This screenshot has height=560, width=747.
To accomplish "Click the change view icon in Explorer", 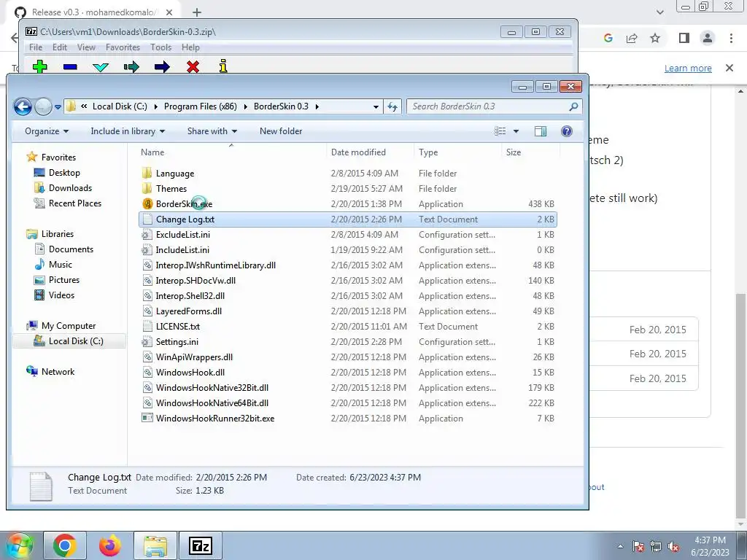I will [500, 131].
